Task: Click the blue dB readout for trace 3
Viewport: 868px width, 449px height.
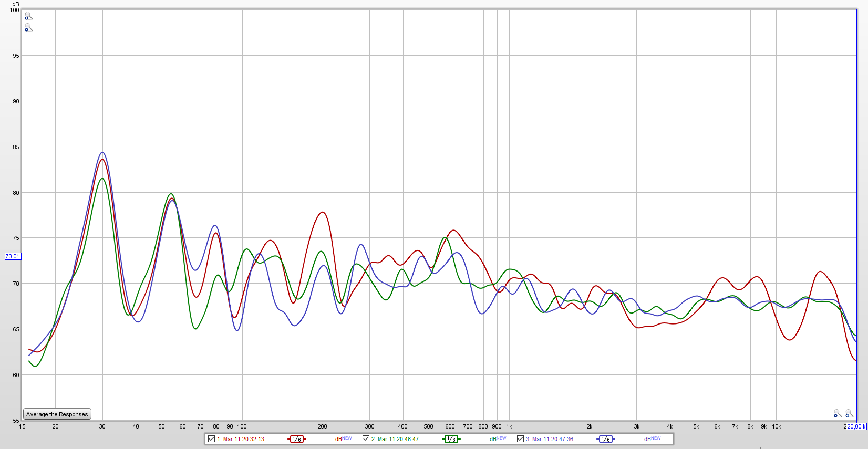Action: click(648, 439)
